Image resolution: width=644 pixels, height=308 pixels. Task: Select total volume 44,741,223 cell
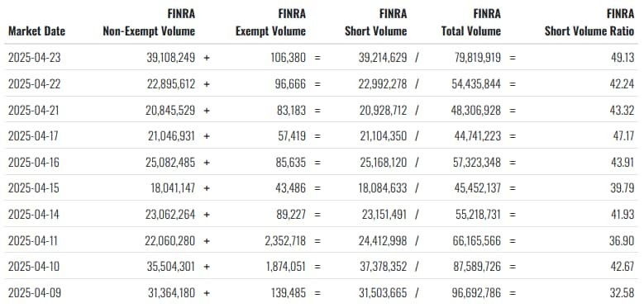pos(478,136)
